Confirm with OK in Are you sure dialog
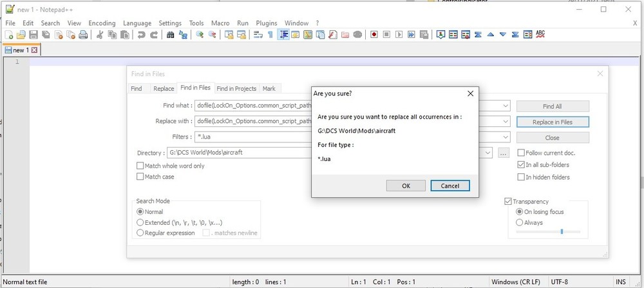This screenshot has height=288, width=644. (406, 186)
